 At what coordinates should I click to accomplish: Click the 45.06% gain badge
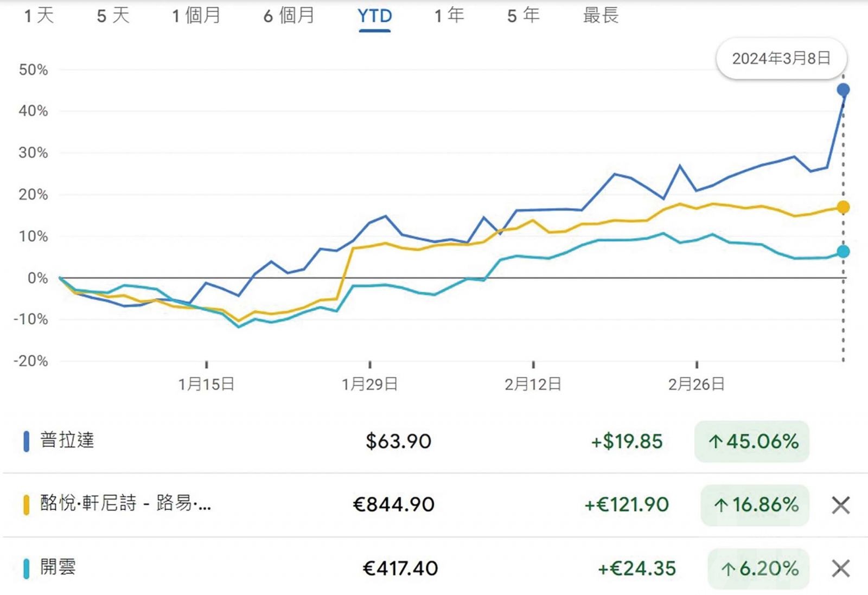752,442
